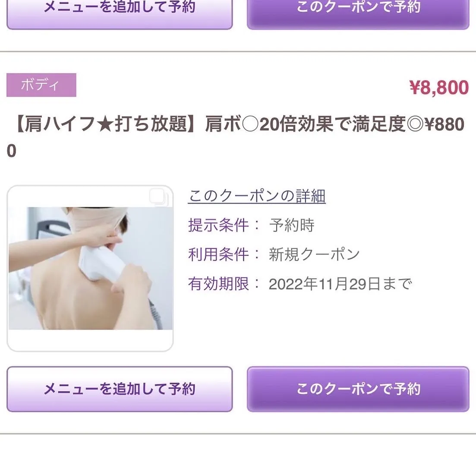Tap the bottom メニューを追加して予約 button
The height and width of the screenshot is (449, 476).
(120, 389)
